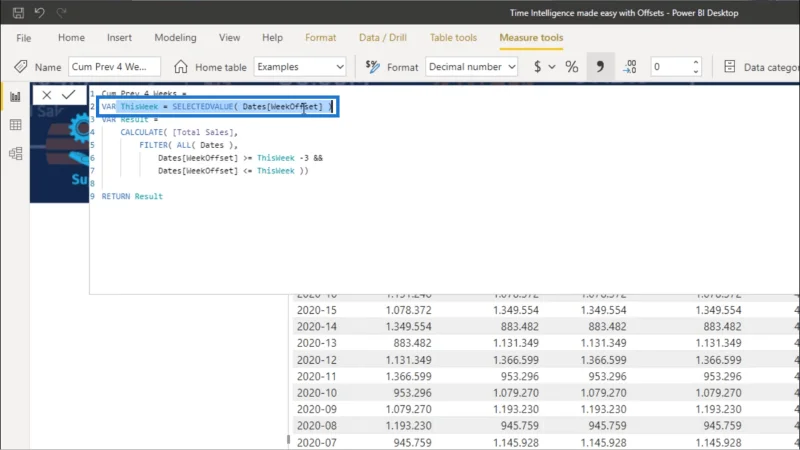Edit the measure Name field

(x=114, y=67)
